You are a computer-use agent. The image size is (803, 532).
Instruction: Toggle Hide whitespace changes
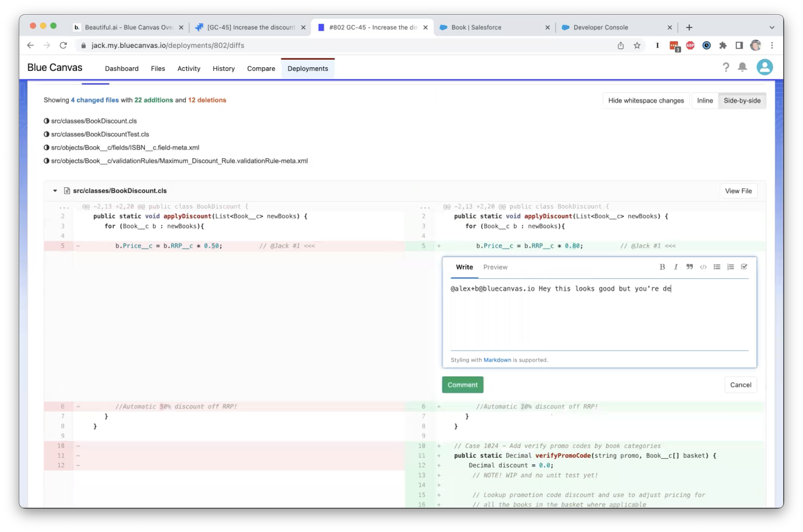pyautogui.click(x=646, y=100)
